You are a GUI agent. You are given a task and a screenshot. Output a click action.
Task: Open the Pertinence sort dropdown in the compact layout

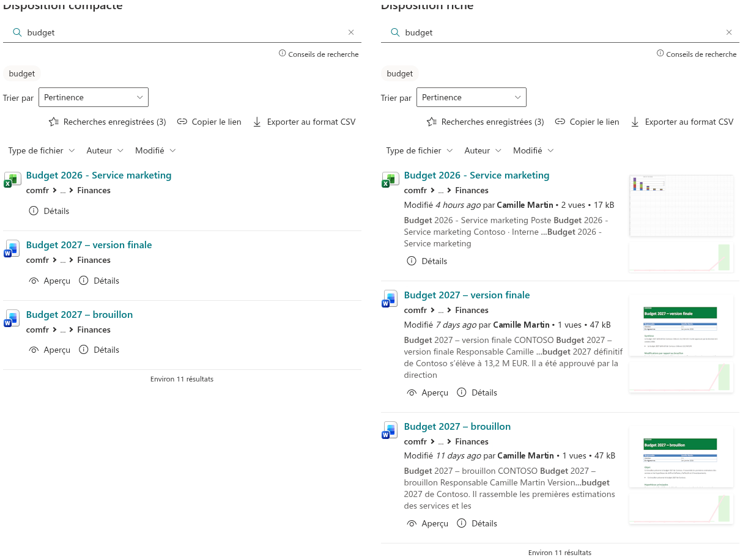tap(94, 97)
